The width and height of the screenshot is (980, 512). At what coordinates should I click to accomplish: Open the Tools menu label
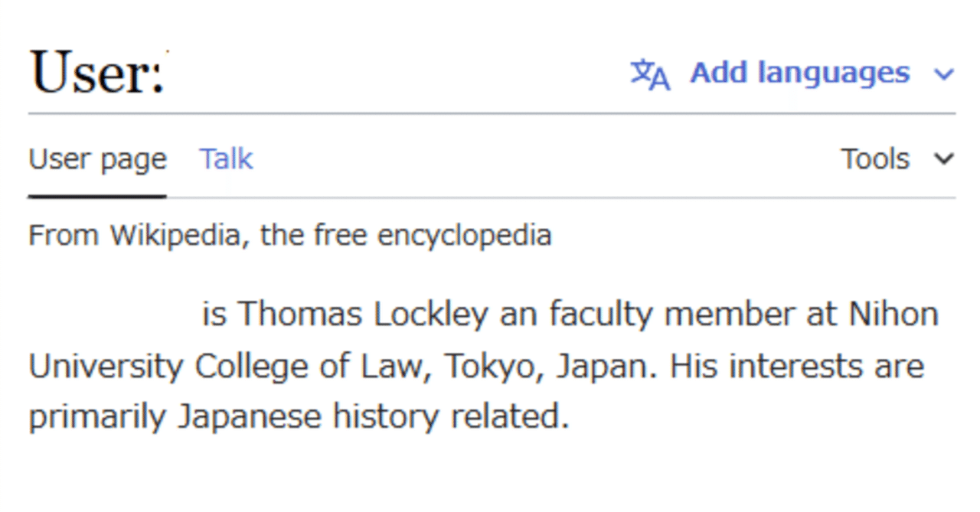(x=875, y=159)
